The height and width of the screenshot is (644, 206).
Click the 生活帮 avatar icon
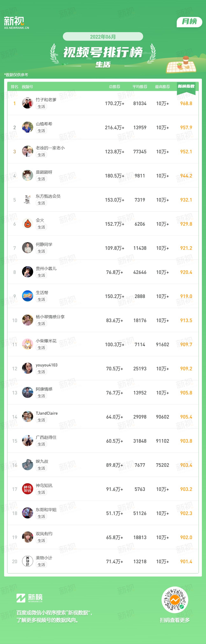[27, 296]
